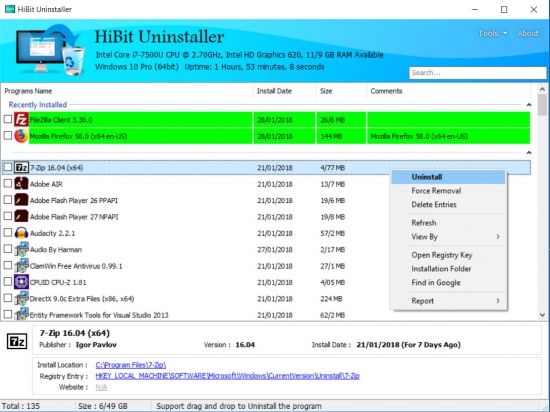This screenshot has height=412, width=550.
Task: Click the 224 MB size of DirectX
Action: click(331, 299)
